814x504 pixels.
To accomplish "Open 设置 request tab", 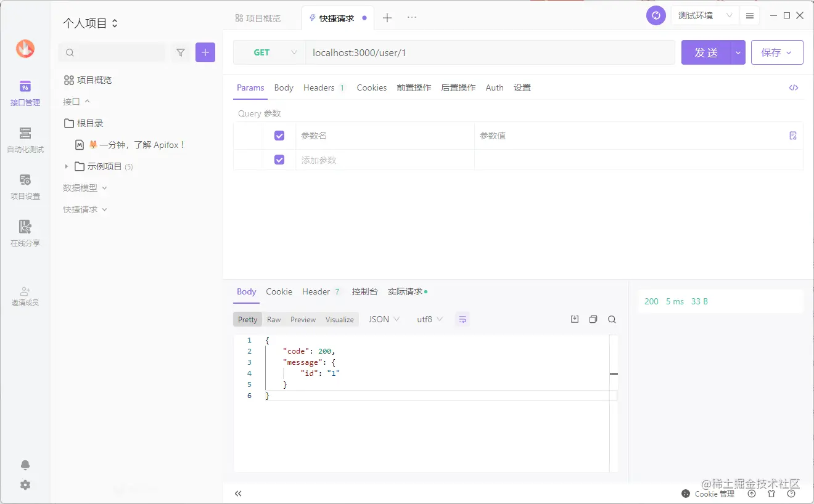I will coord(522,87).
